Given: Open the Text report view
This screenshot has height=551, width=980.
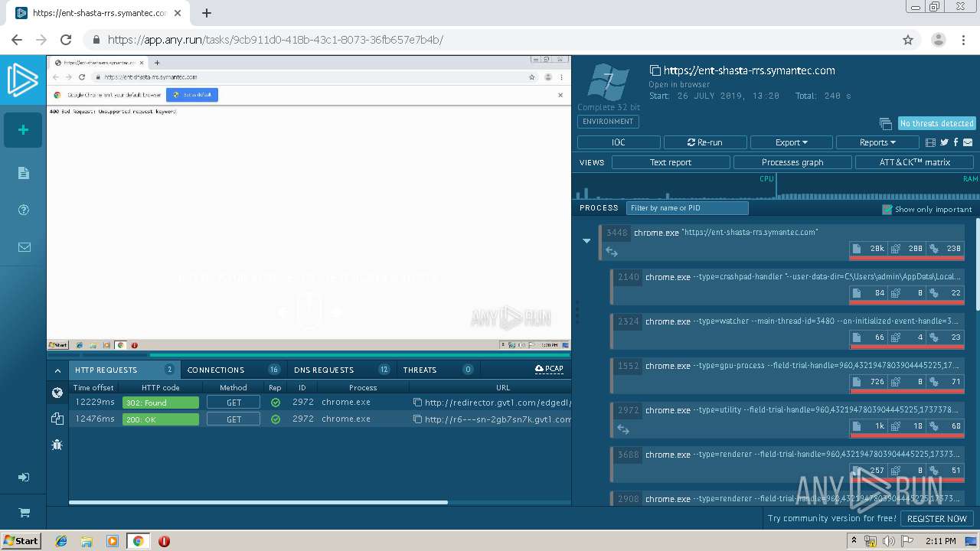Looking at the screenshot, I should (671, 162).
